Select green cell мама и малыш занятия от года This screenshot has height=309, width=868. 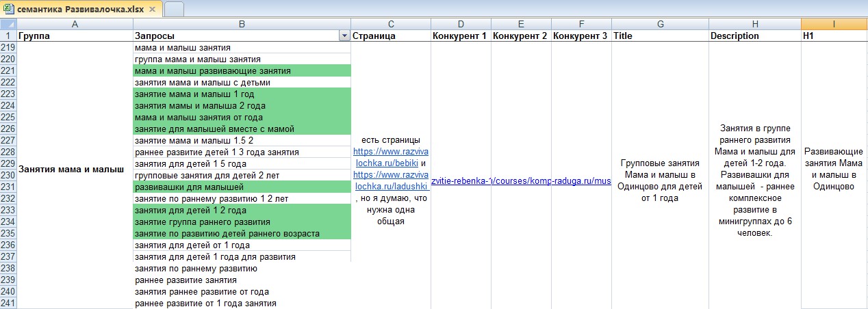[242, 118]
